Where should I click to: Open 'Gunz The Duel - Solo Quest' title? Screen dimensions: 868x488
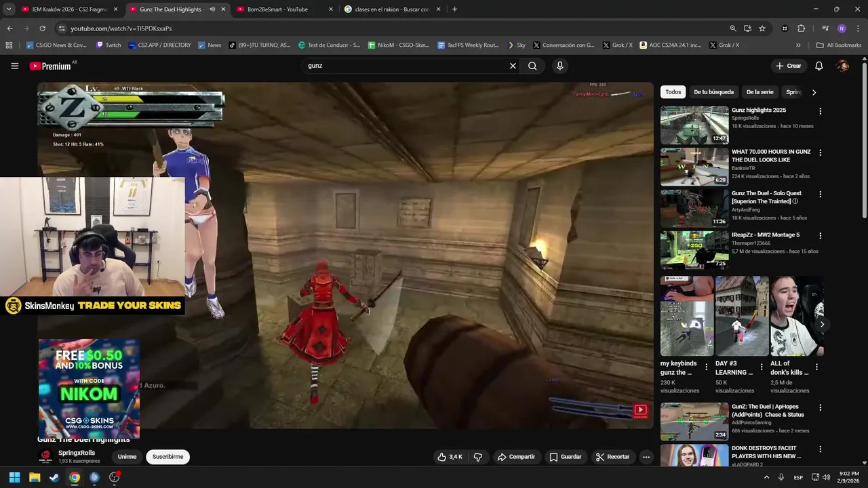(766, 197)
